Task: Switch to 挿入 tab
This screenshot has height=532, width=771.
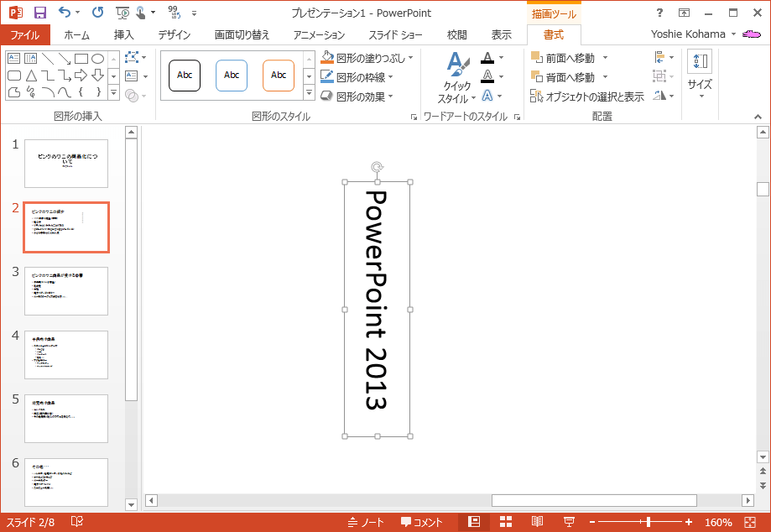Action: click(123, 35)
